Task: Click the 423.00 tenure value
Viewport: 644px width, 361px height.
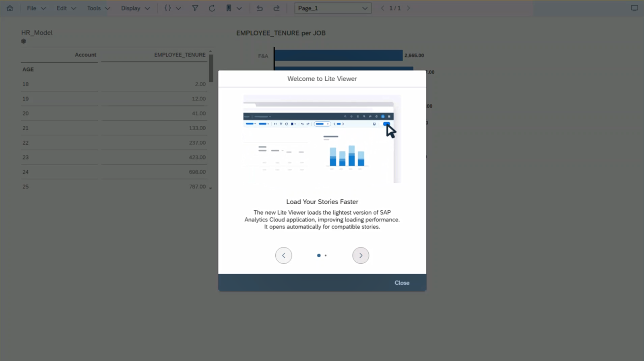Action: (x=197, y=157)
